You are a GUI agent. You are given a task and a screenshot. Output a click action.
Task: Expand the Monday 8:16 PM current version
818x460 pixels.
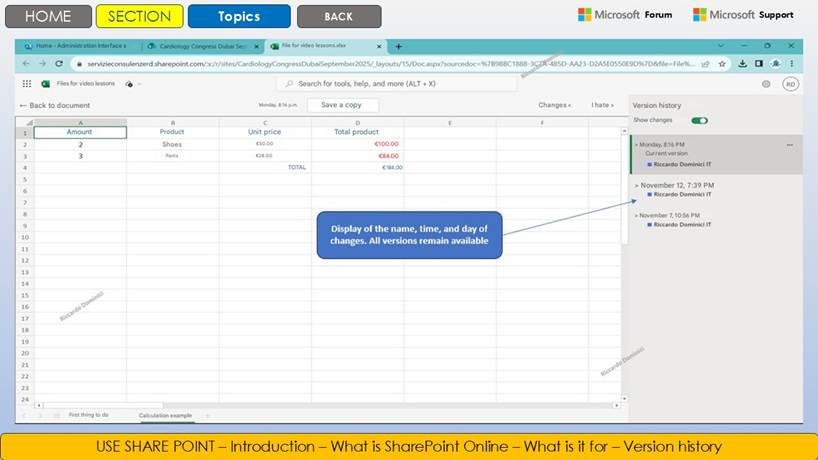pos(636,145)
